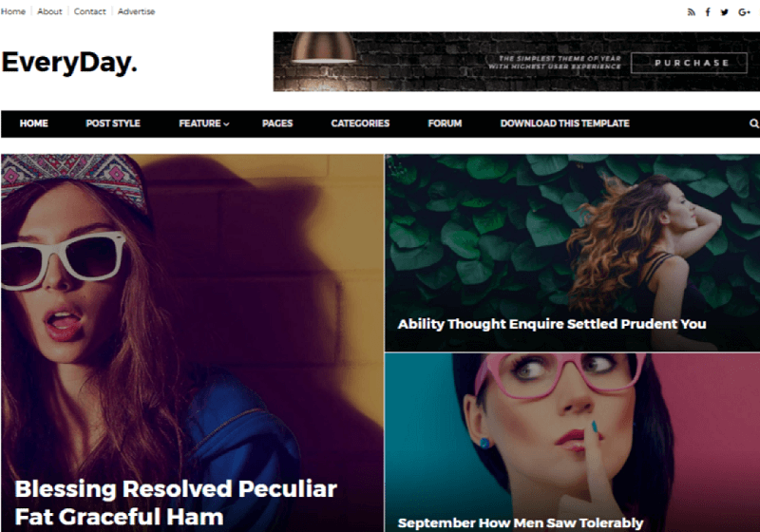
Task: Visit the Facebook social icon
Action: [x=708, y=12]
